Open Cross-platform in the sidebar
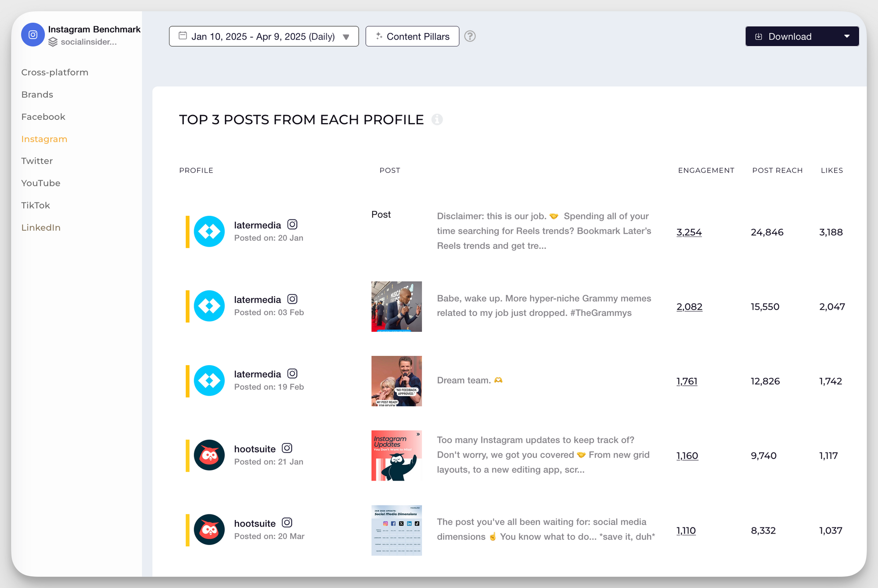This screenshot has width=878, height=588. click(x=55, y=72)
